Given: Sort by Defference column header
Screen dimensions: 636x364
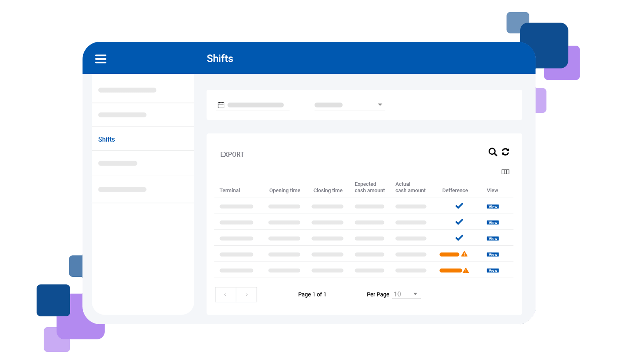Looking at the screenshot, I should 455,190.
